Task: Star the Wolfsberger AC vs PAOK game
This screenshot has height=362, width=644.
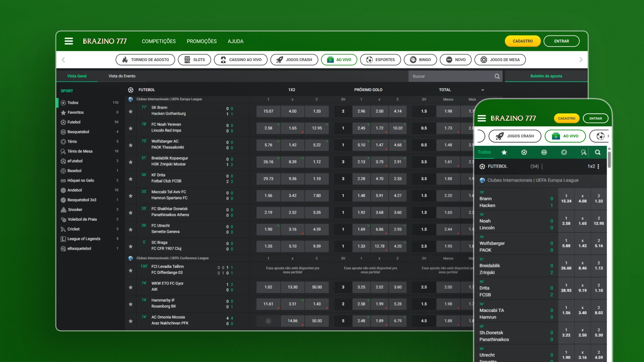Action: (x=130, y=145)
